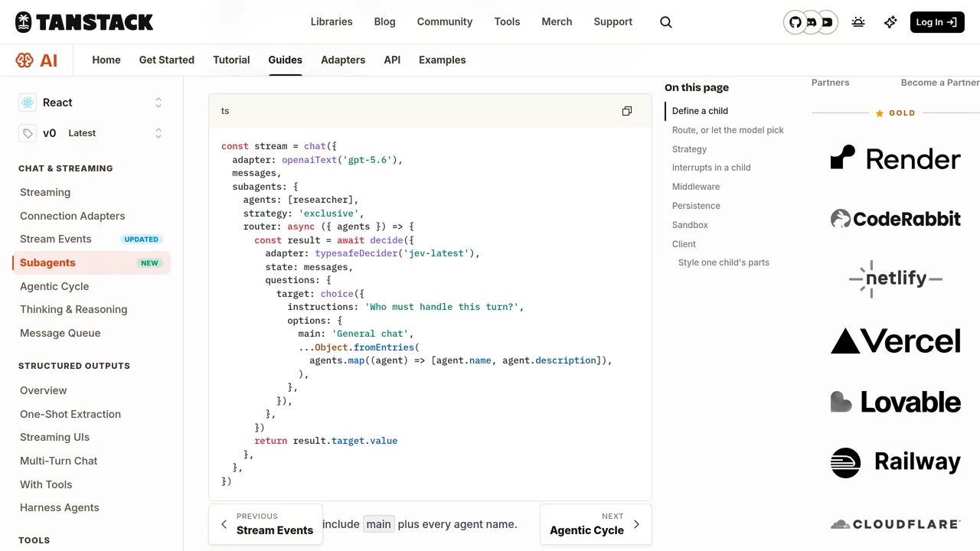Open the Vercel sponsor logo
The height and width of the screenshot is (551, 980).
(x=895, y=341)
